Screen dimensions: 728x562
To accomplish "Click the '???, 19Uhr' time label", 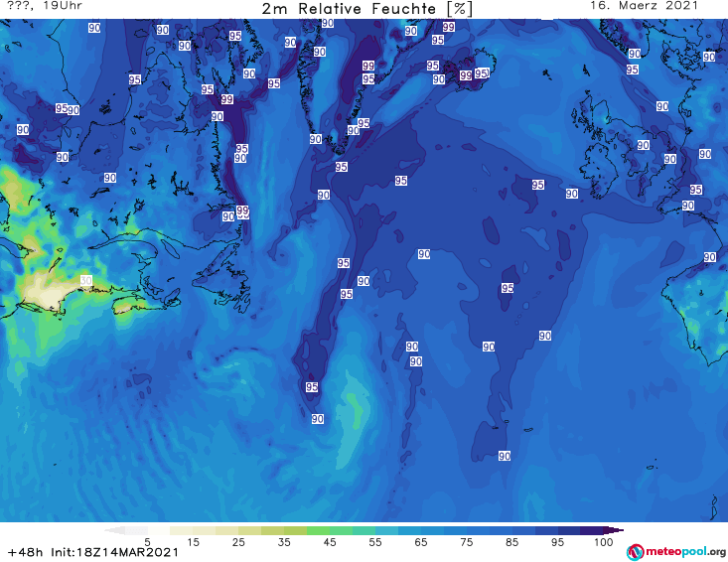I will pyautogui.click(x=45, y=6).
